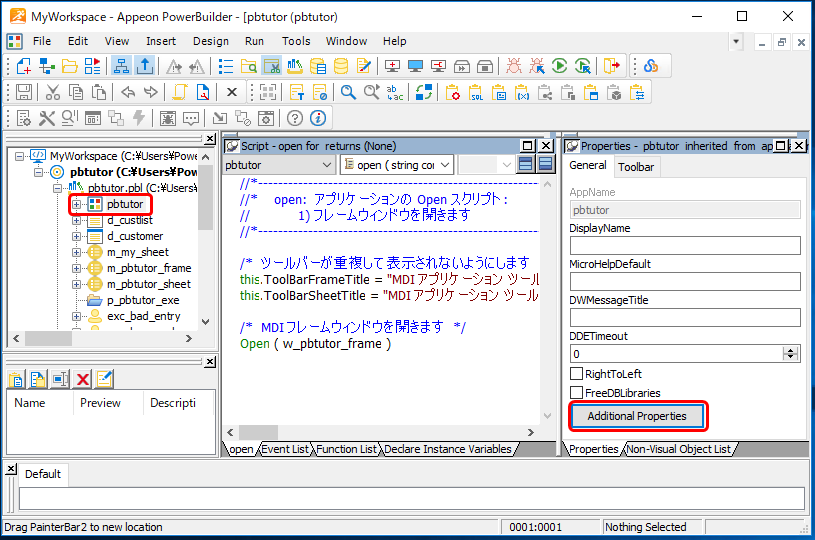Click the wrench and screwdriver tools icon
The image size is (815, 540).
tap(47, 118)
